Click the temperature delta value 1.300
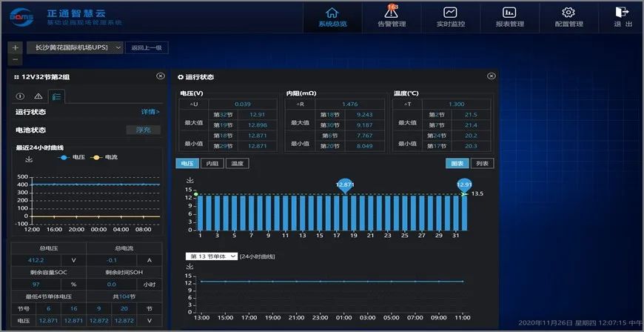The height and width of the screenshot is (332, 644). [x=456, y=104]
